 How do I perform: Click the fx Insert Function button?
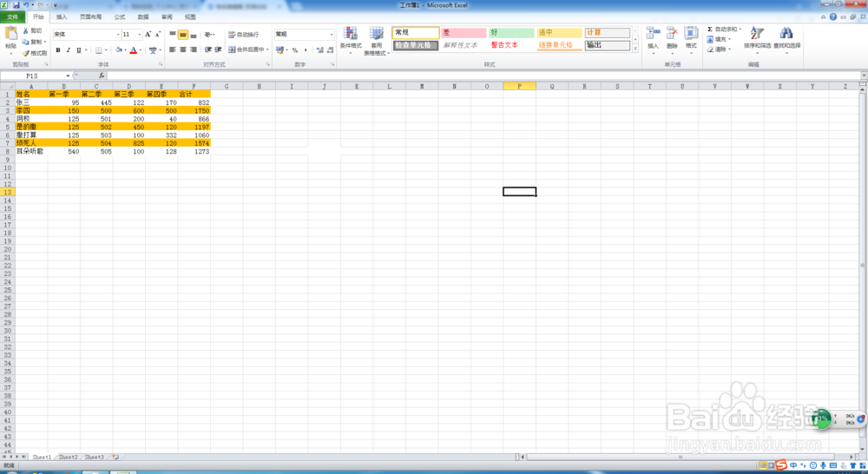(102, 76)
